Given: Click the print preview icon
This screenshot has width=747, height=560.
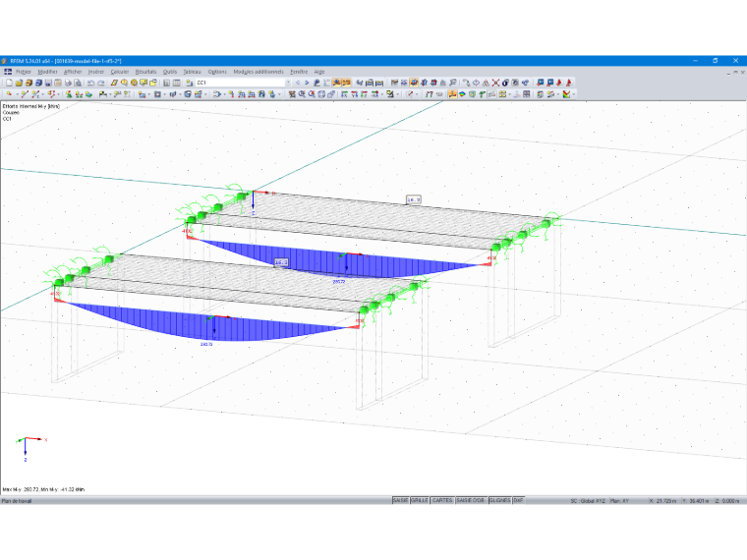Looking at the screenshot, I should tap(78, 83).
